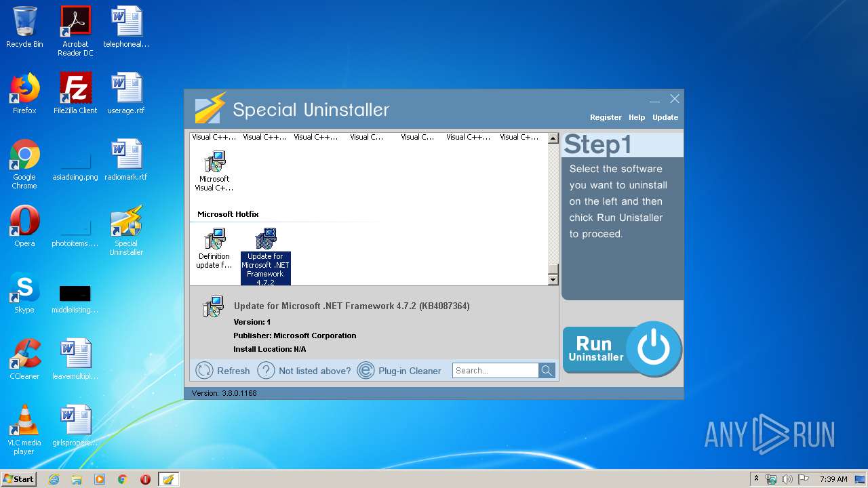868x488 pixels.
Task: Switch to Special Uninstaller taskbar button
Action: (x=168, y=479)
